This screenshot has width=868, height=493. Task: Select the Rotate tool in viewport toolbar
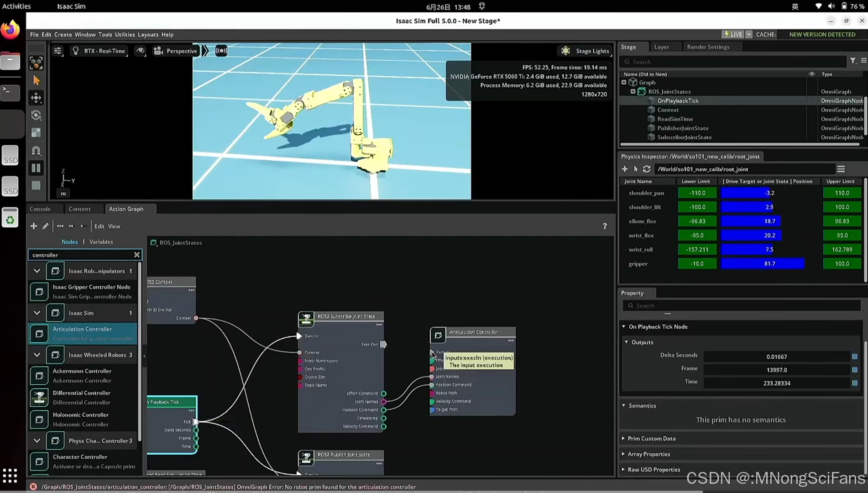[x=36, y=115]
